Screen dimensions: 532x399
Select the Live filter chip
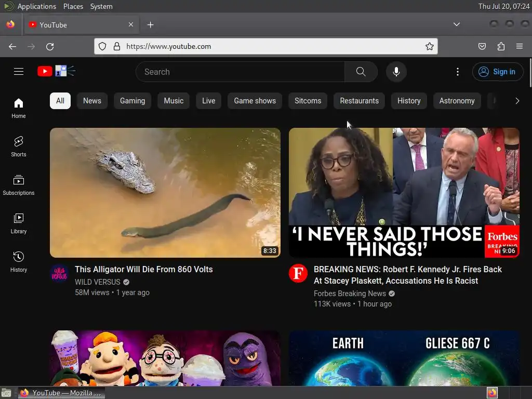tap(209, 101)
